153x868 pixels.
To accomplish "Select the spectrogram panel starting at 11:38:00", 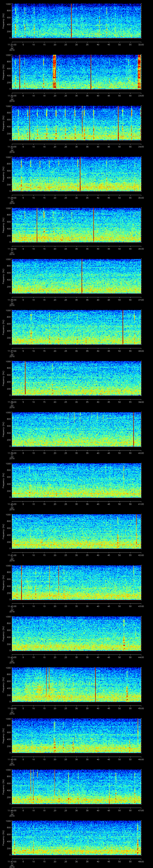I will [x=77, y=378].
